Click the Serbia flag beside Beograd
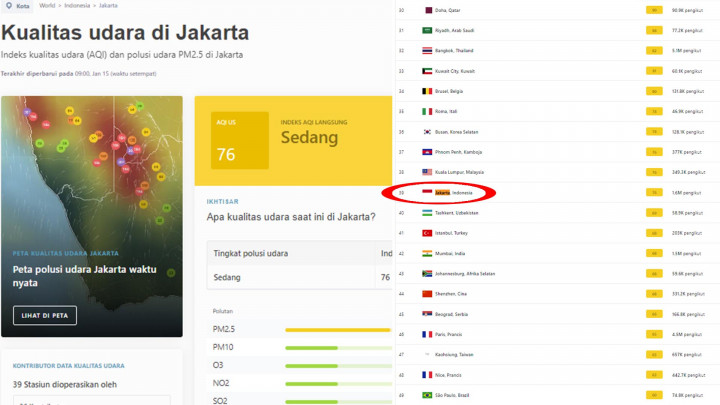 tap(427, 314)
